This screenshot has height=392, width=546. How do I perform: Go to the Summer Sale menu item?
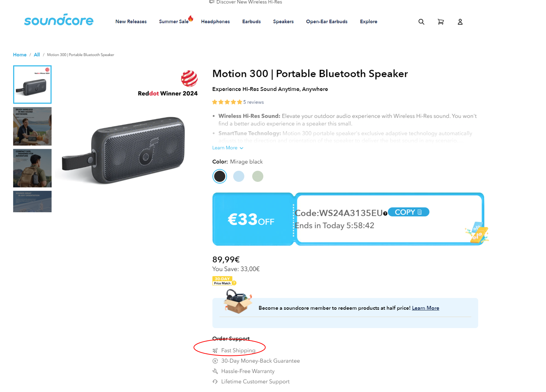(174, 22)
